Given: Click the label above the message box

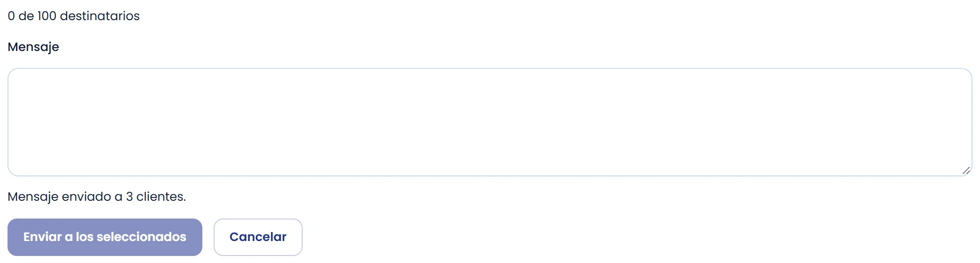Looking at the screenshot, I should click(x=33, y=47).
